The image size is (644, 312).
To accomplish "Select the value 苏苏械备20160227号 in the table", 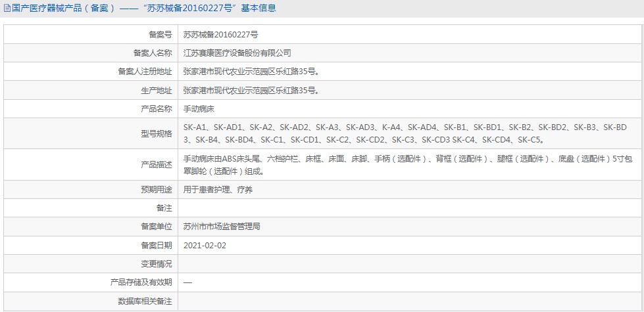I will (x=220, y=35).
